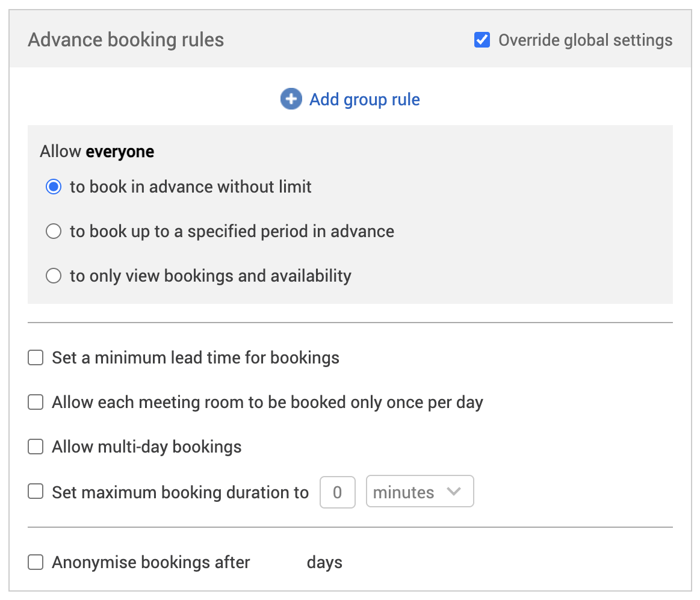Tick the Anonymise bookings after checkbox
The width and height of the screenshot is (700, 600).
36,563
